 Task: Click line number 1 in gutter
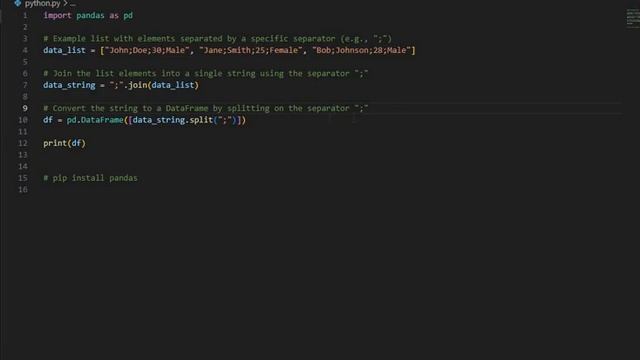coord(25,16)
